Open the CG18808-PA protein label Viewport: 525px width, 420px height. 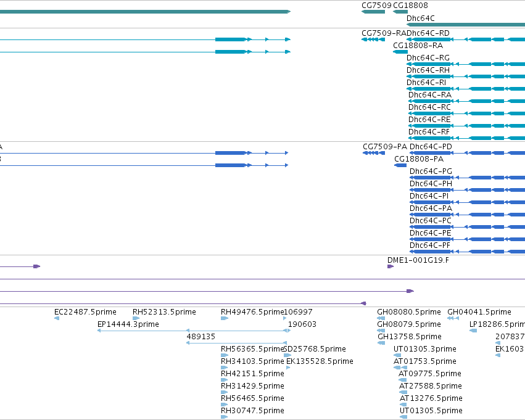tap(419, 159)
